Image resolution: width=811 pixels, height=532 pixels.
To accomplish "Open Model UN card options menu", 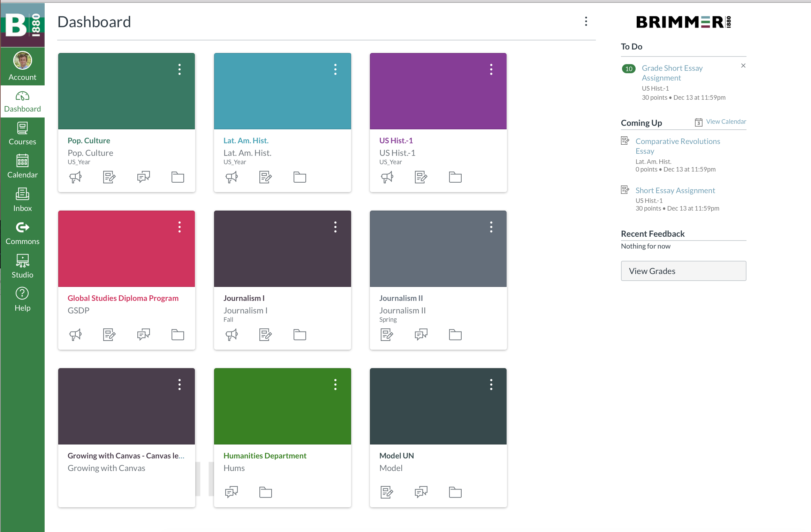I will 491,385.
